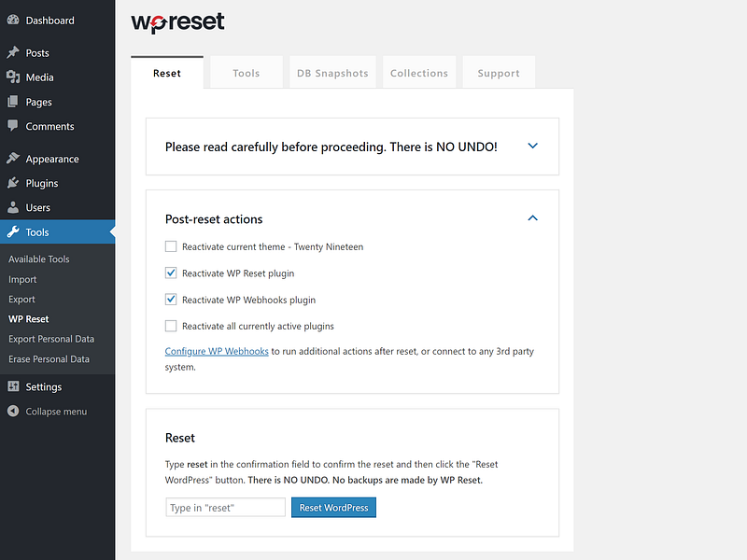Click the Settings sliders icon

[x=13, y=386]
